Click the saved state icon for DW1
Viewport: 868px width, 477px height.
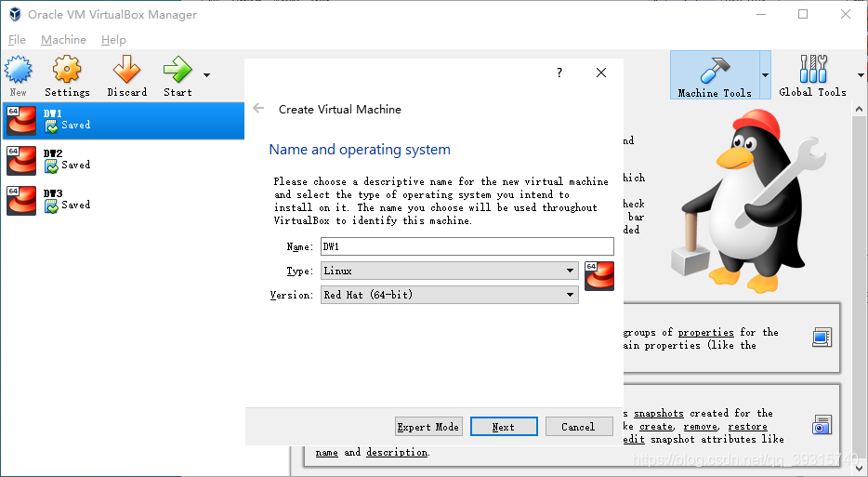[x=51, y=126]
